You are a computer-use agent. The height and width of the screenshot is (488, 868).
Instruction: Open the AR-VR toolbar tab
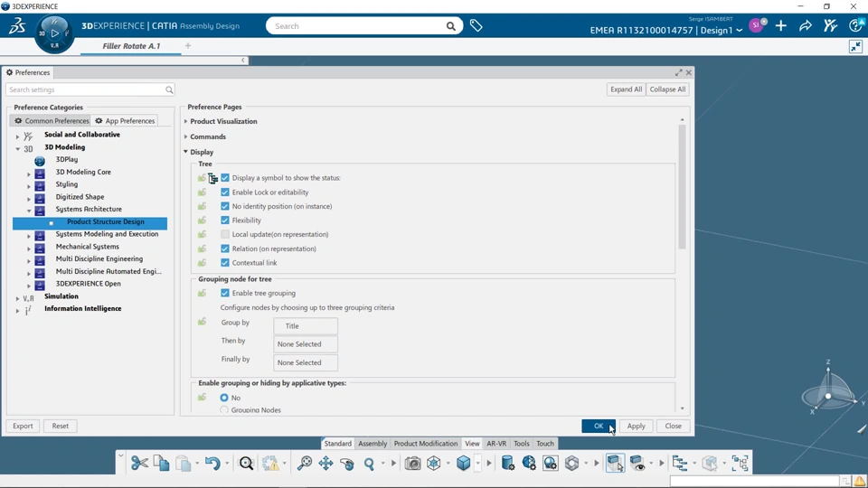point(496,443)
